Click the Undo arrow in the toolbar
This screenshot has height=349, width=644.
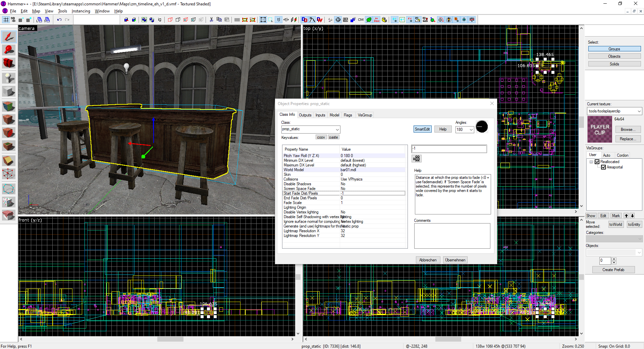(59, 20)
